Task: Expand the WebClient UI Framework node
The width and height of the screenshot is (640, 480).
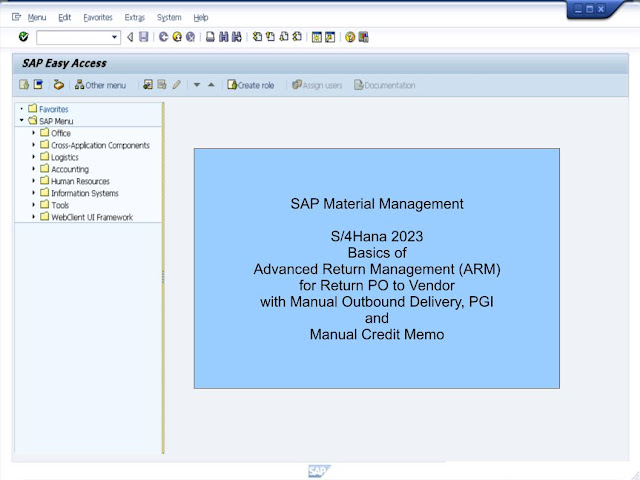Action: point(33,217)
